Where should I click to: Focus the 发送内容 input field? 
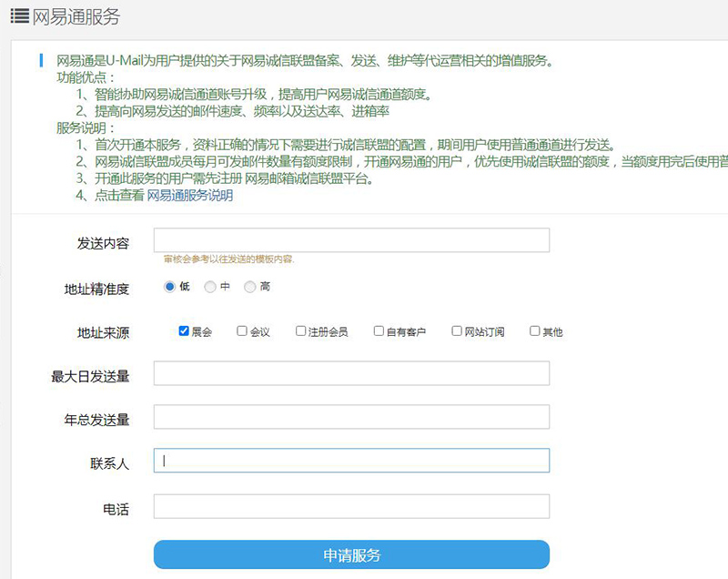tap(351, 239)
